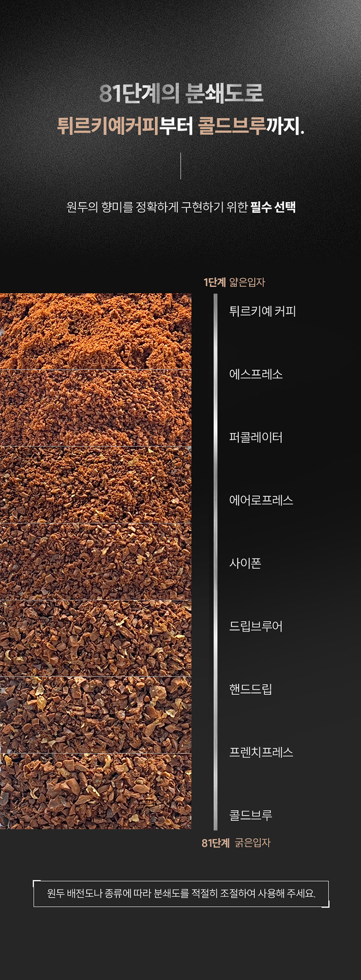Click the 사이폰 grind label
This screenshot has height=980, width=361.
coord(245,563)
